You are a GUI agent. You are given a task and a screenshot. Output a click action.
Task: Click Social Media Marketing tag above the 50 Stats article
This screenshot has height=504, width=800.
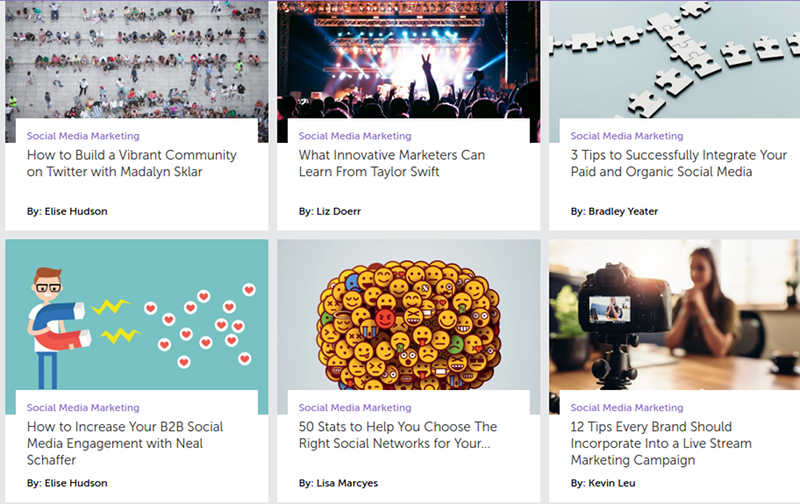point(355,408)
